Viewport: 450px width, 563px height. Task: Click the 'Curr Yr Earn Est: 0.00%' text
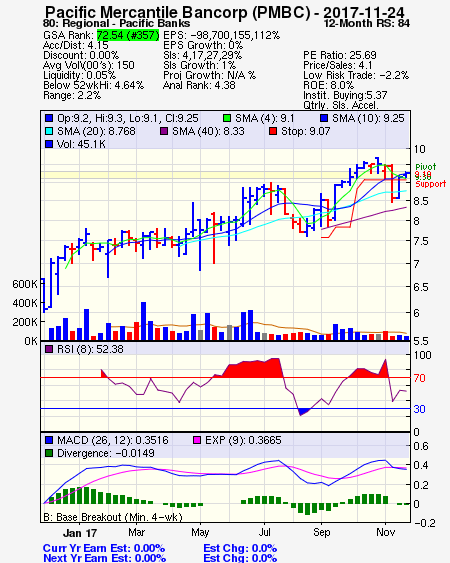tap(104, 549)
